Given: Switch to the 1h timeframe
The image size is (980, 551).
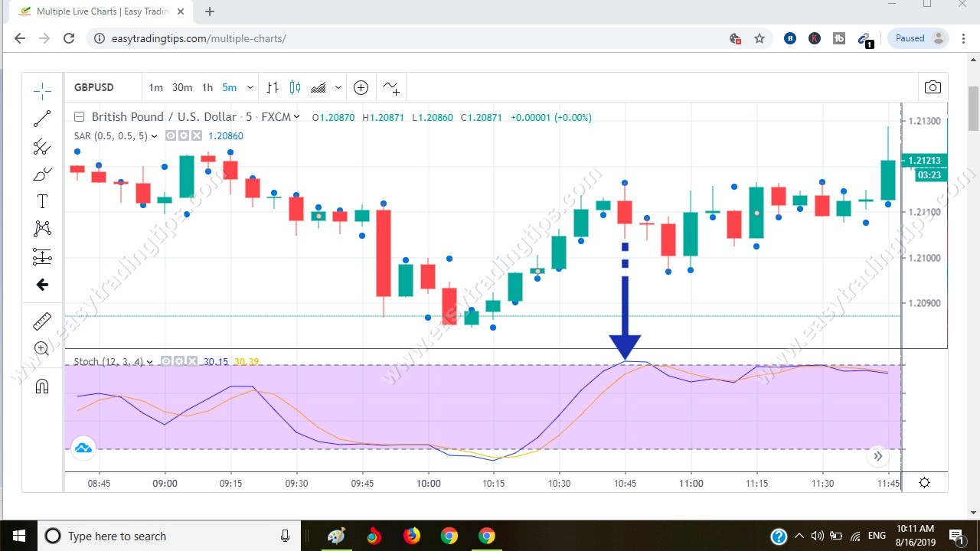Looking at the screenshot, I should point(207,87).
